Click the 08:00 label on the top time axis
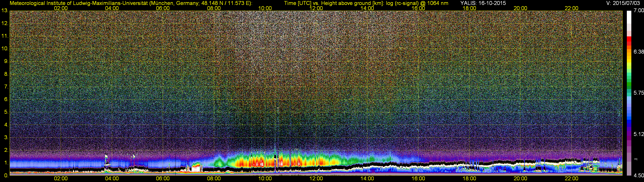This screenshot has width=644, height=182. point(214,8)
